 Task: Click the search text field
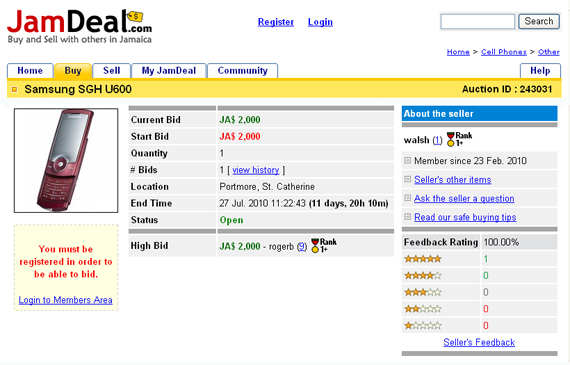coord(478,21)
